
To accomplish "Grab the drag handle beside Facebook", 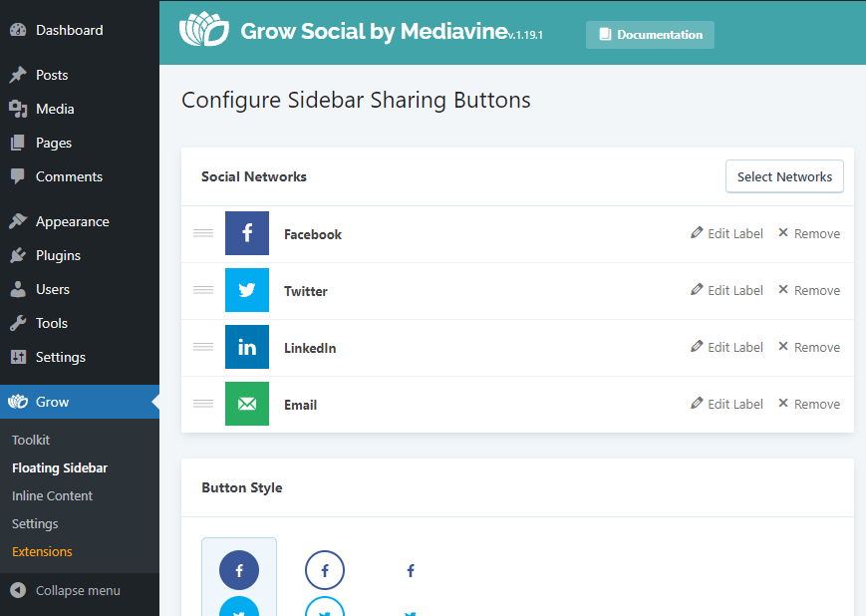I will pyautogui.click(x=203, y=233).
